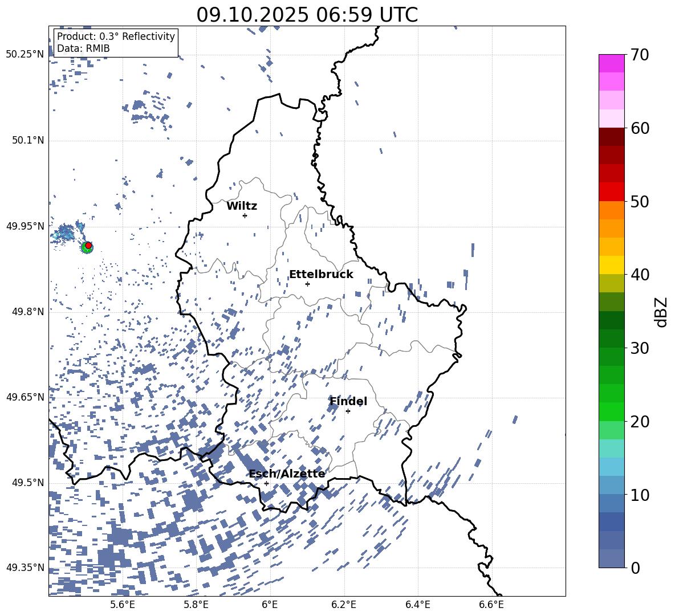Click the Wiltz cross marker
Screen dimensions: 675x616
pyautogui.click(x=245, y=215)
